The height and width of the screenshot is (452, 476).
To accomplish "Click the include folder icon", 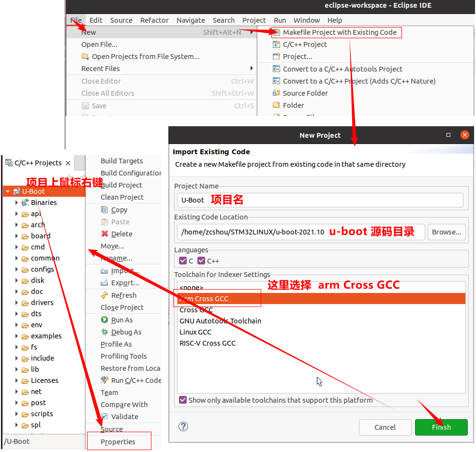I will (x=25, y=358).
